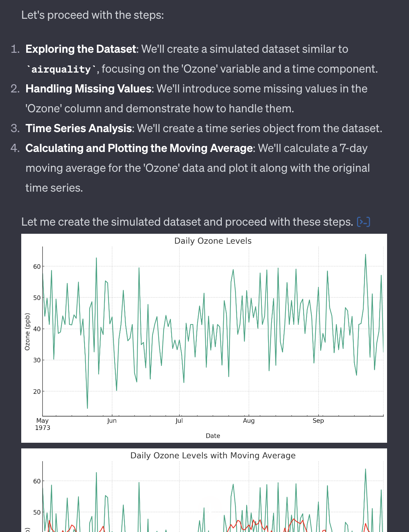Screen dimensions: 409x532
Task: Click the 20 y-axis tick in first chart
Action: tap(37, 391)
